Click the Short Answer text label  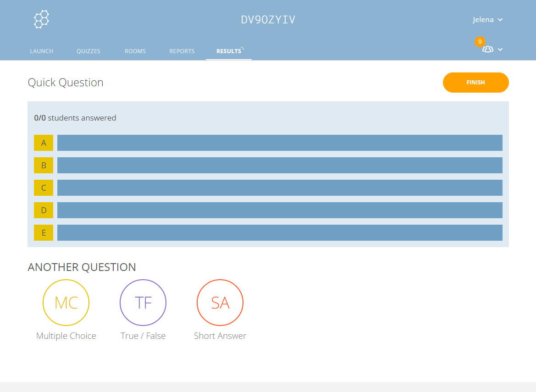(220, 336)
